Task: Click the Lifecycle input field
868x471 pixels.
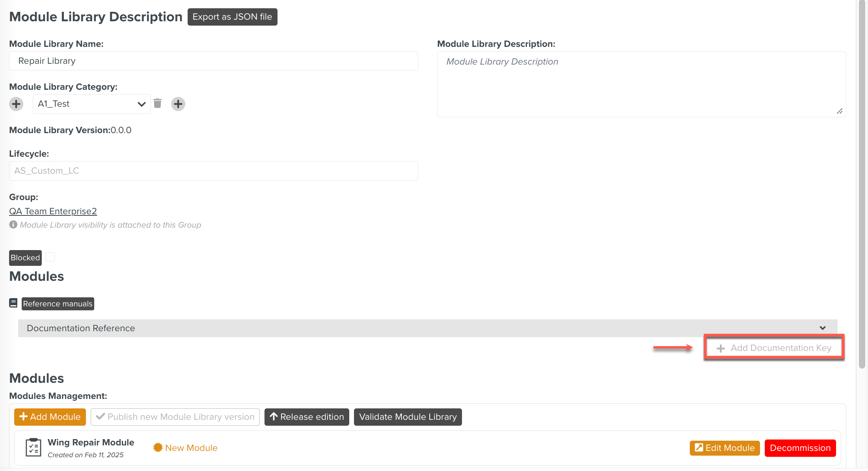Action: [x=213, y=171]
